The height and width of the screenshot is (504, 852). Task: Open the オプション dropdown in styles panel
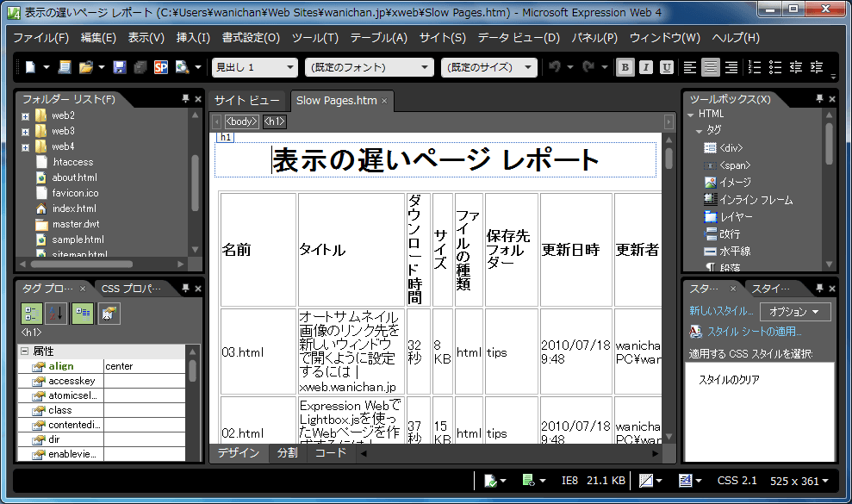coord(794,312)
